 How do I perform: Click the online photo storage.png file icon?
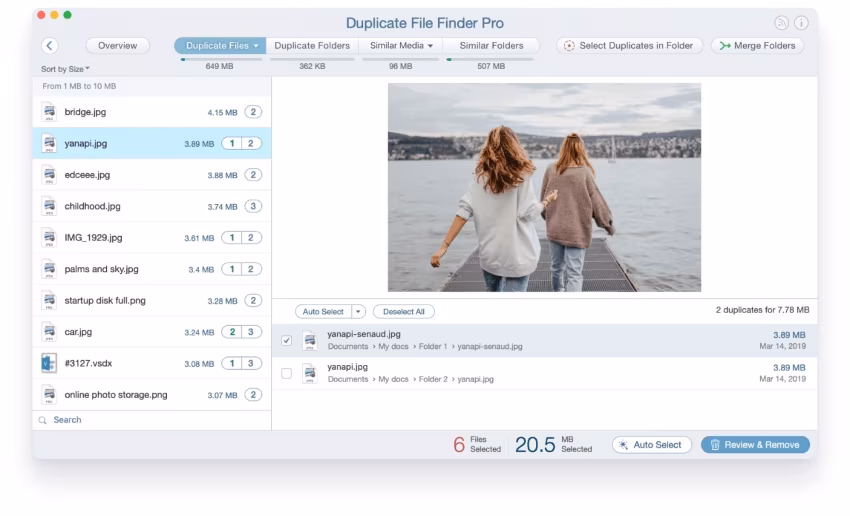pyautogui.click(x=49, y=395)
